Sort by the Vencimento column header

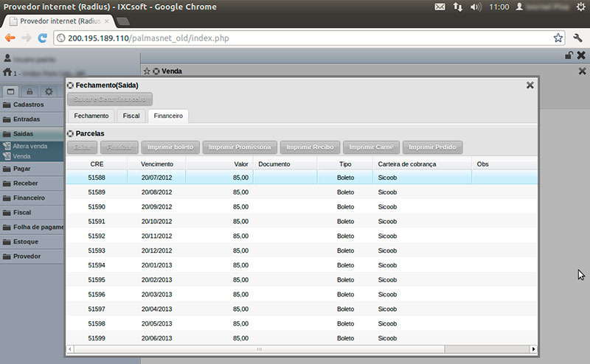(156, 164)
